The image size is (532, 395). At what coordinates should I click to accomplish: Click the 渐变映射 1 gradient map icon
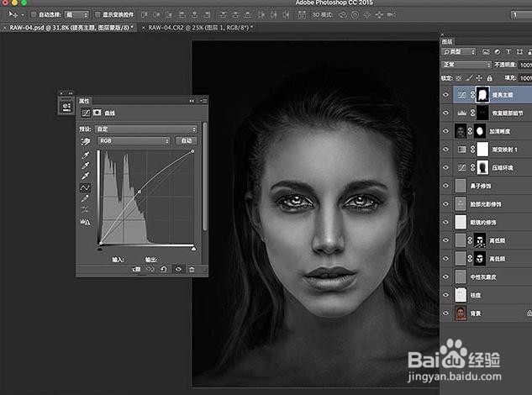click(461, 150)
